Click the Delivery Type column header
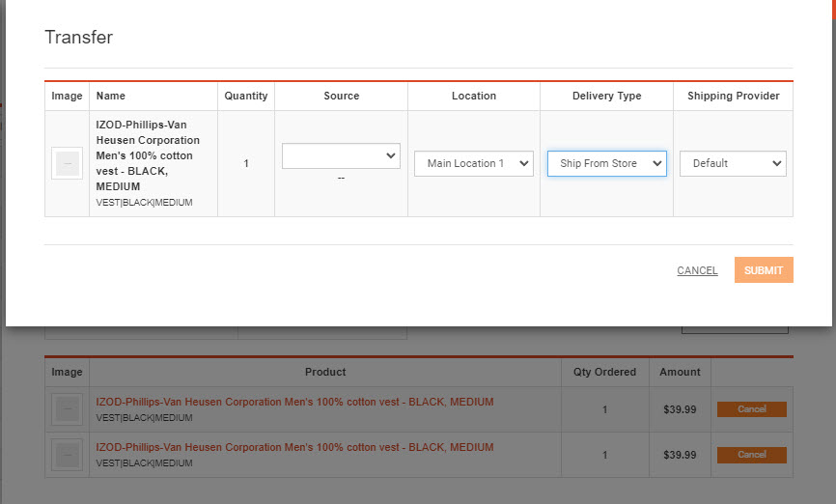 pos(607,96)
